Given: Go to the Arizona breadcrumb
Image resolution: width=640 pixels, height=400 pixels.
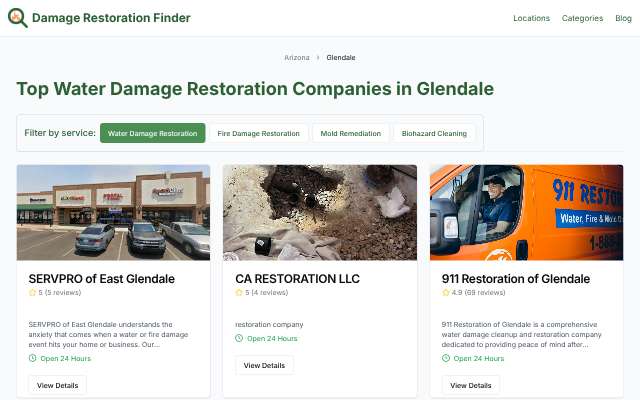Looking at the screenshot, I should coord(297,58).
